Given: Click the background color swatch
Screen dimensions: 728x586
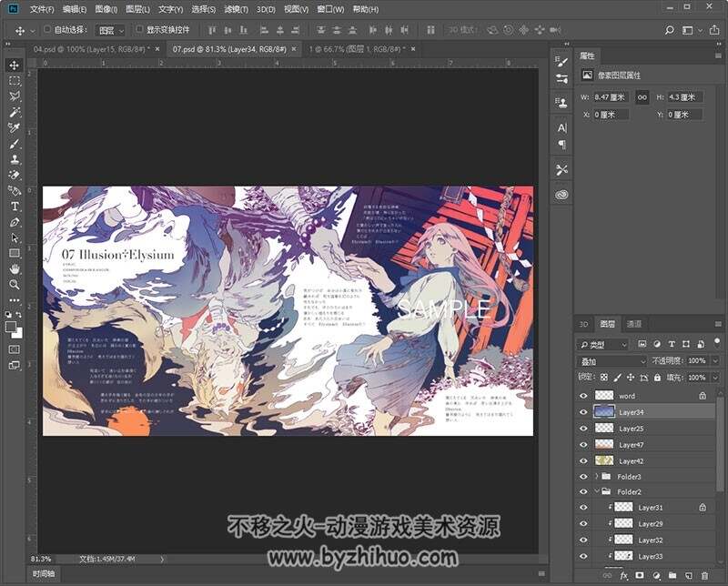Looking at the screenshot, I should tap(19, 335).
